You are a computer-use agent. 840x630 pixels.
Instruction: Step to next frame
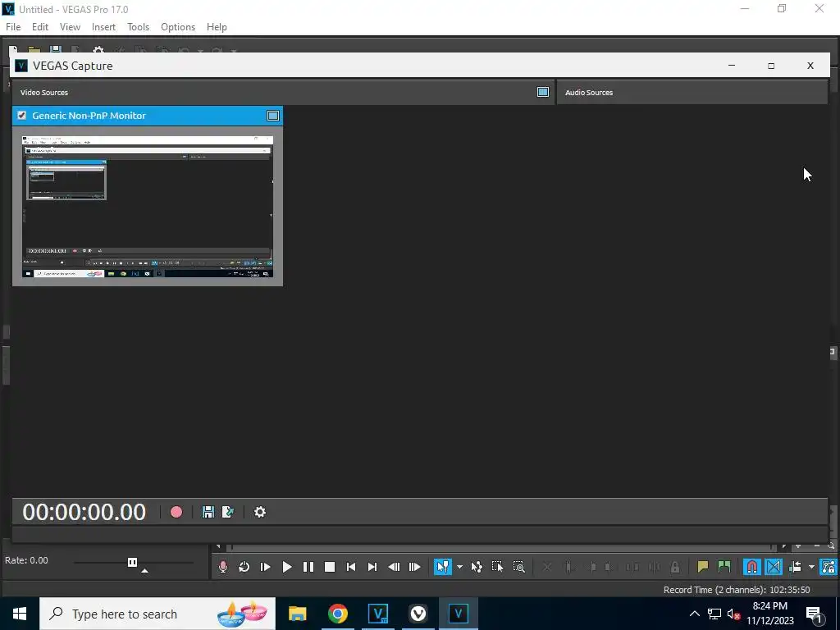pyautogui.click(x=414, y=567)
